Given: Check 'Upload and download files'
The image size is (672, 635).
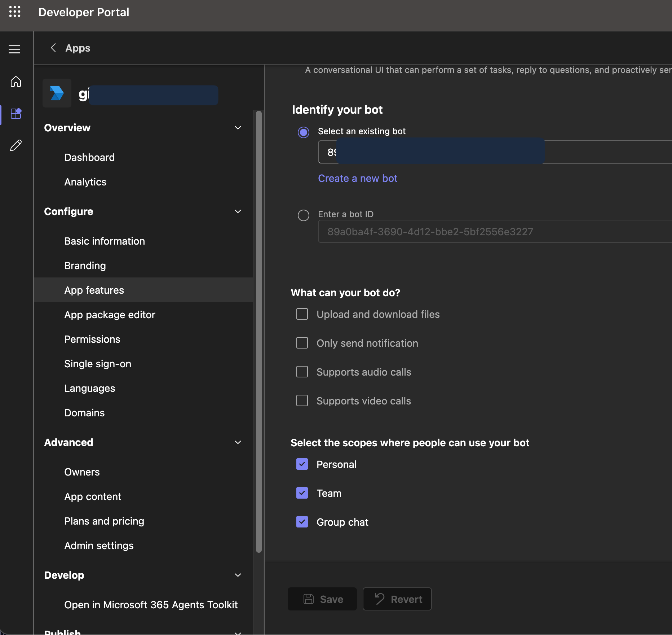Looking at the screenshot, I should (x=302, y=314).
